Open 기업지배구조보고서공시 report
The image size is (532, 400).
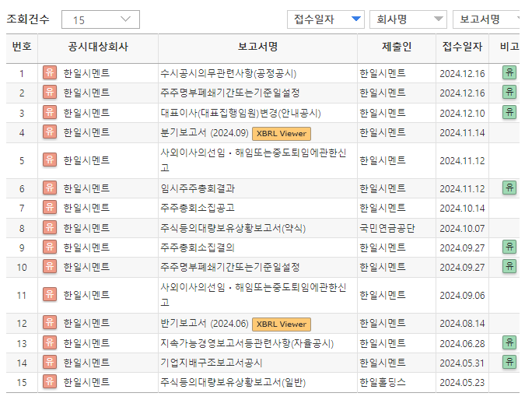coord(212,363)
